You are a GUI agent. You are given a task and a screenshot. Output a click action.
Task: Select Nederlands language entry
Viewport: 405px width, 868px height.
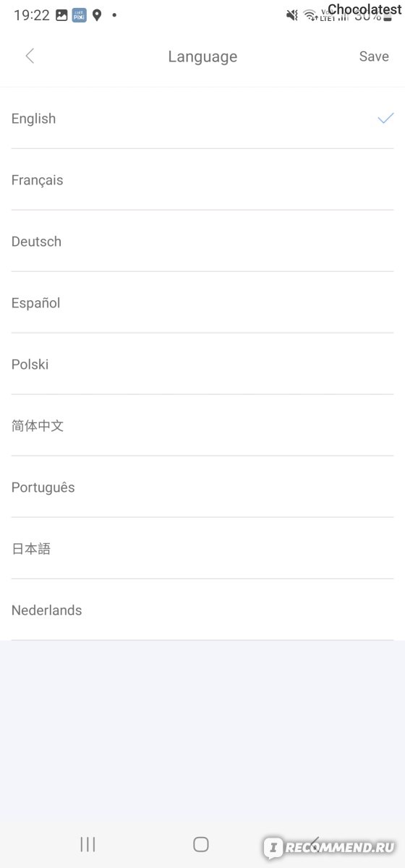[x=202, y=610]
